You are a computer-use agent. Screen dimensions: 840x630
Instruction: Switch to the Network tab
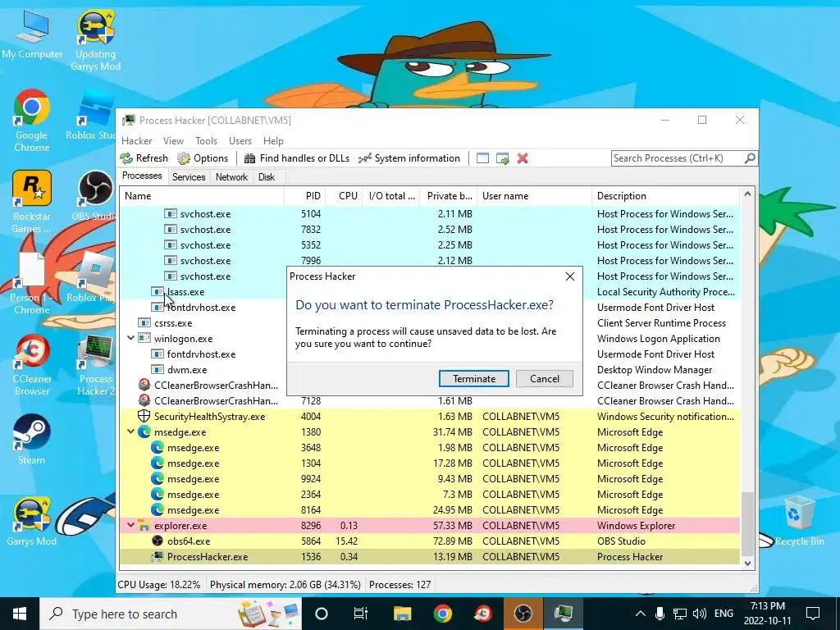(231, 177)
